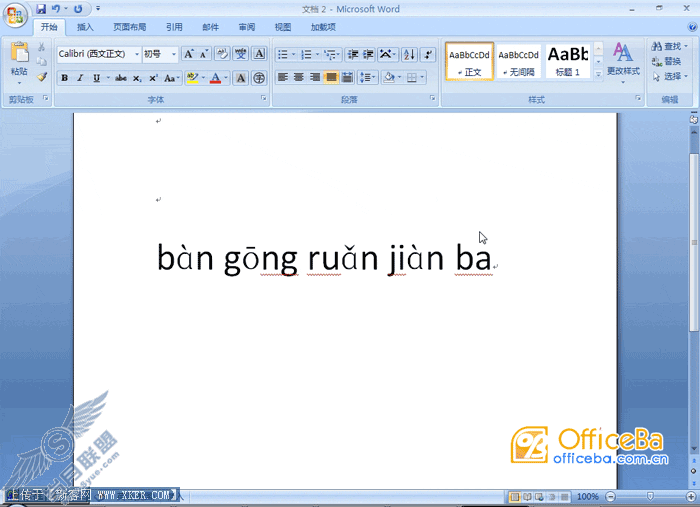The height and width of the screenshot is (507, 700).
Task: Decrease paragraph indent
Action: (x=353, y=54)
